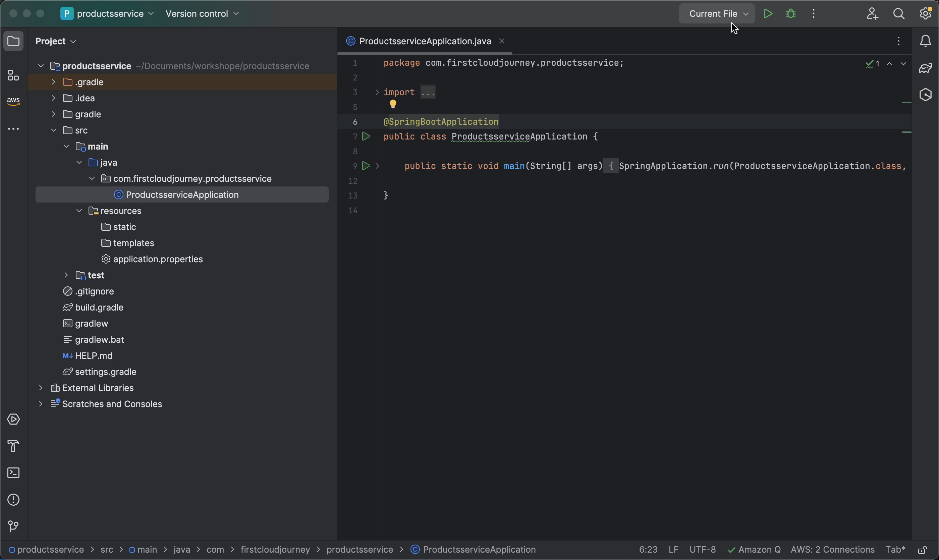Collapse the resources folder
Viewport: 939px width, 560px height.
tap(79, 211)
